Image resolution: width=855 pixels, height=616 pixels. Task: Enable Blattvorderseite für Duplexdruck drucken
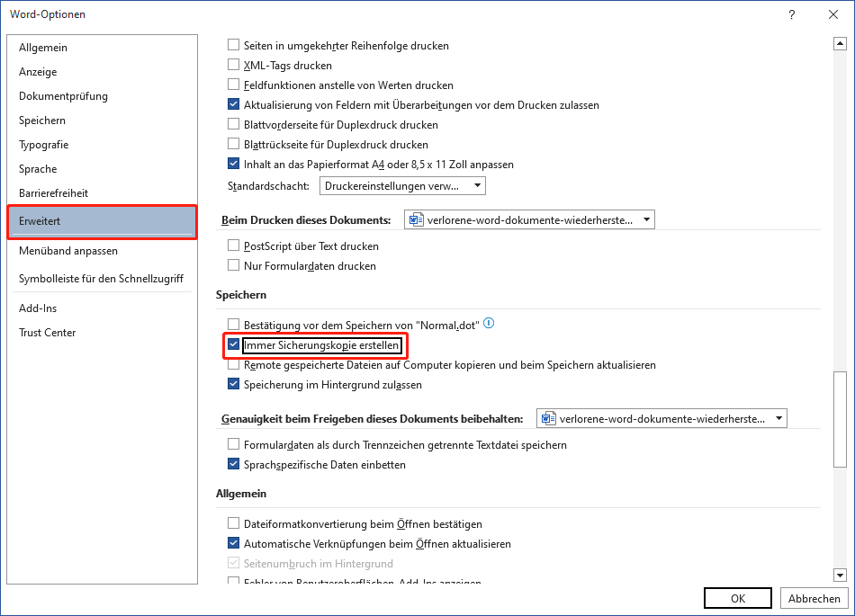[233, 124]
